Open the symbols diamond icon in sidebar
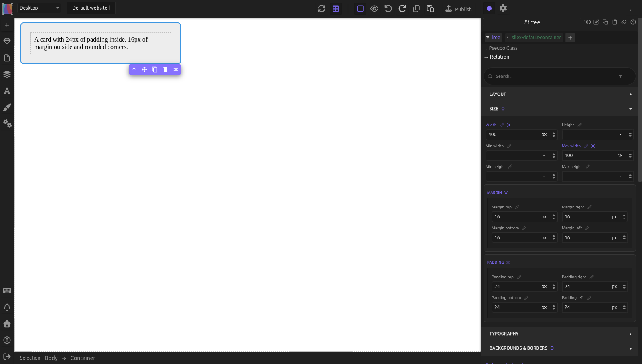This screenshot has width=642, height=364. (7, 41)
